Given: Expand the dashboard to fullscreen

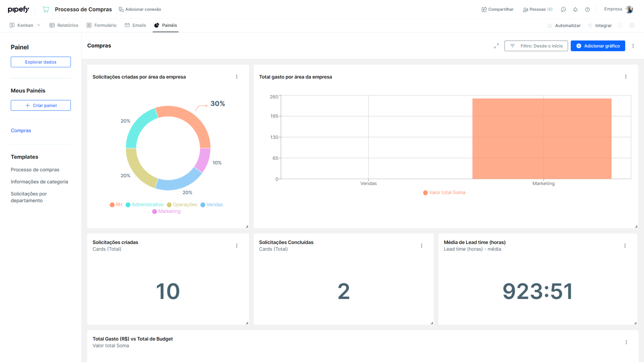Looking at the screenshot, I should pyautogui.click(x=496, y=46).
